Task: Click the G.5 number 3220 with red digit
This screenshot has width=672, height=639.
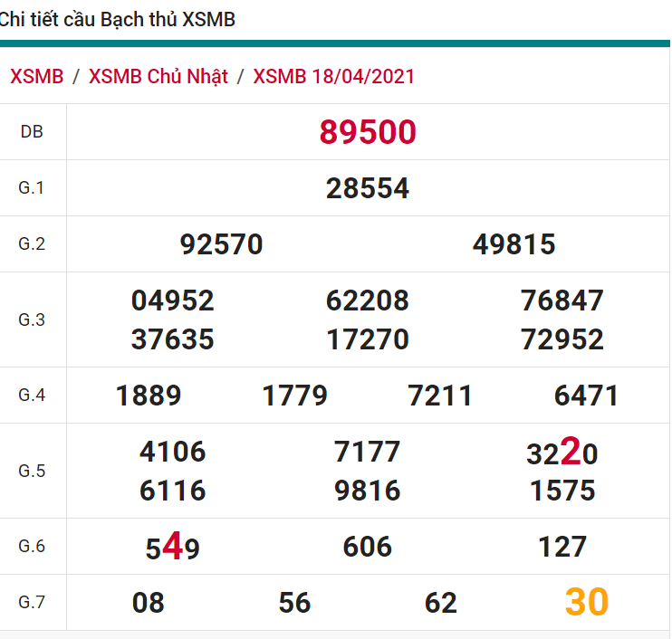Action: click(562, 452)
